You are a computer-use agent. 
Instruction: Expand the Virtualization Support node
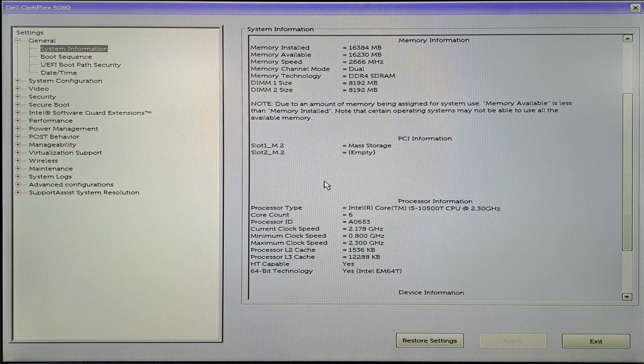[x=18, y=153]
